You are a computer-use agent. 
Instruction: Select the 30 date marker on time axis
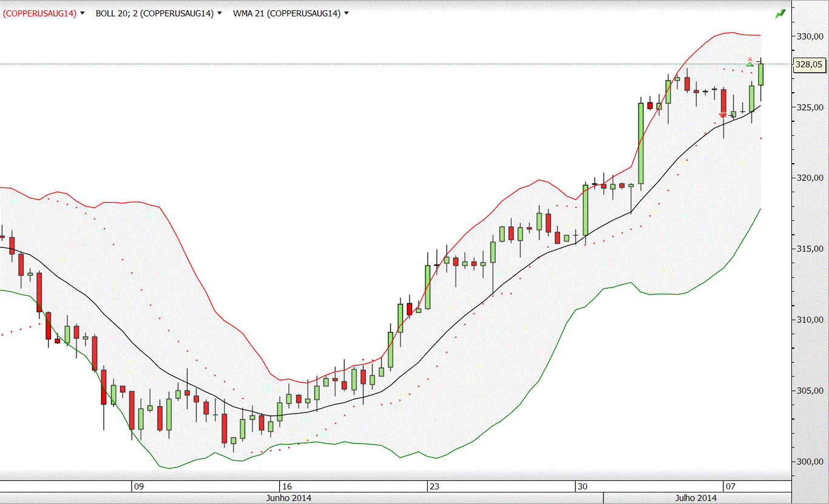tap(583, 486)
